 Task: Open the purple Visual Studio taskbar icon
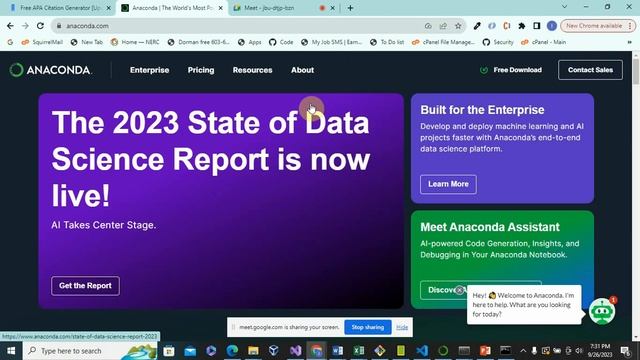point(296,351)
